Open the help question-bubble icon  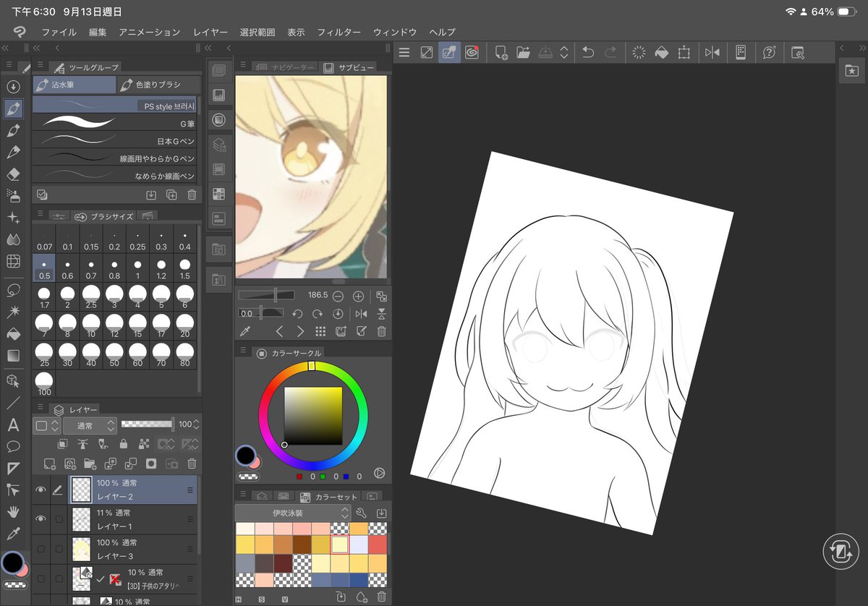(x=770, y=52)
